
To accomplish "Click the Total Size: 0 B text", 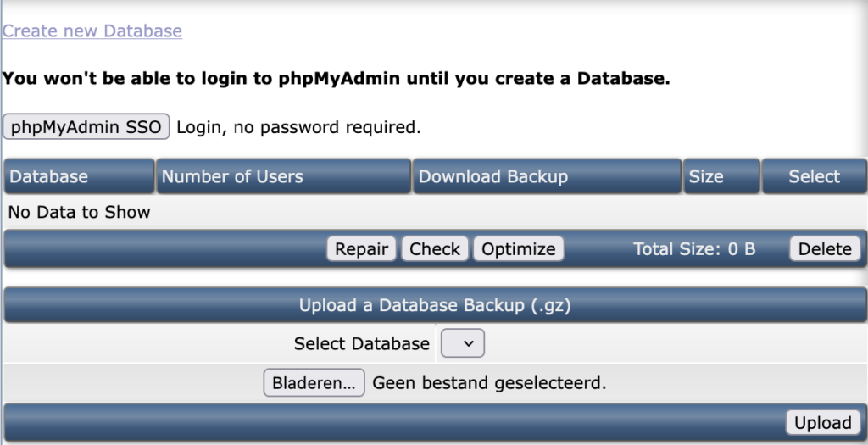I will (694, 249).
